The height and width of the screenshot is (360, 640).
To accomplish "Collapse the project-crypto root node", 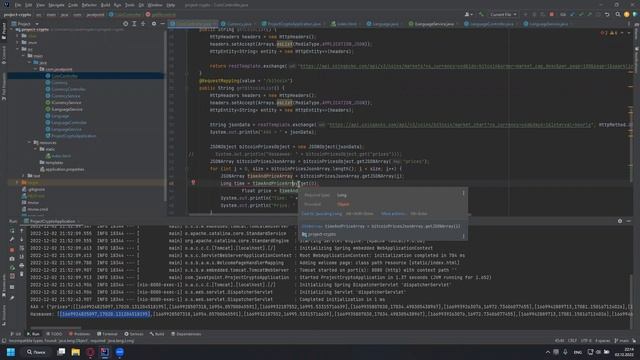I will point(11,29).
